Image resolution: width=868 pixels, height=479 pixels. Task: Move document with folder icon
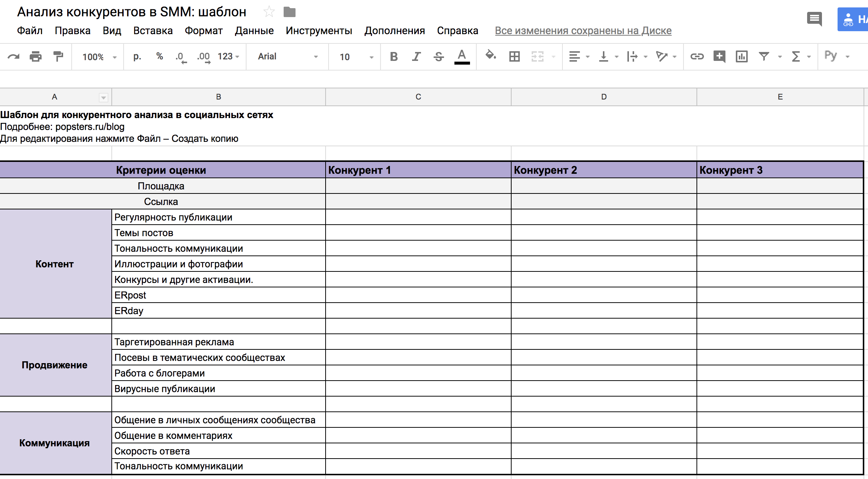click(290, 12)
